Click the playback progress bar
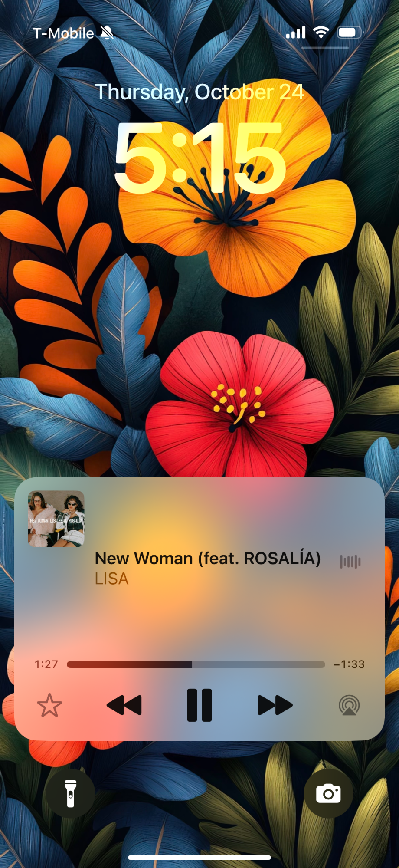This screenshot has width=399, height=868. pyautogui.click(x=196, y=664)
